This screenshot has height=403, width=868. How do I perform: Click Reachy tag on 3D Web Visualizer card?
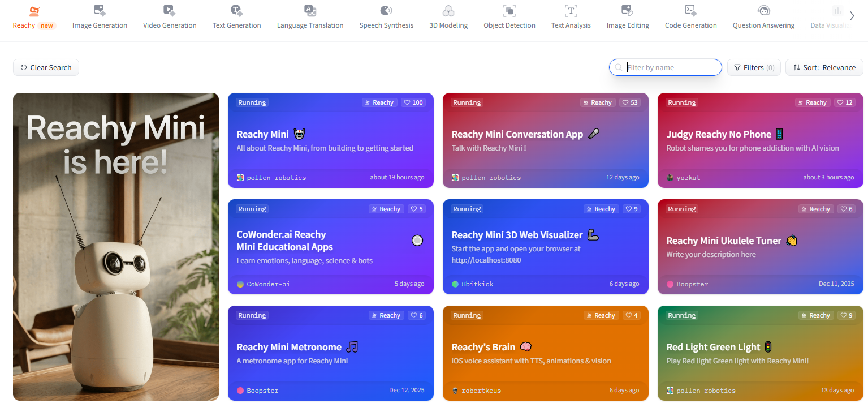pos(601,209)
